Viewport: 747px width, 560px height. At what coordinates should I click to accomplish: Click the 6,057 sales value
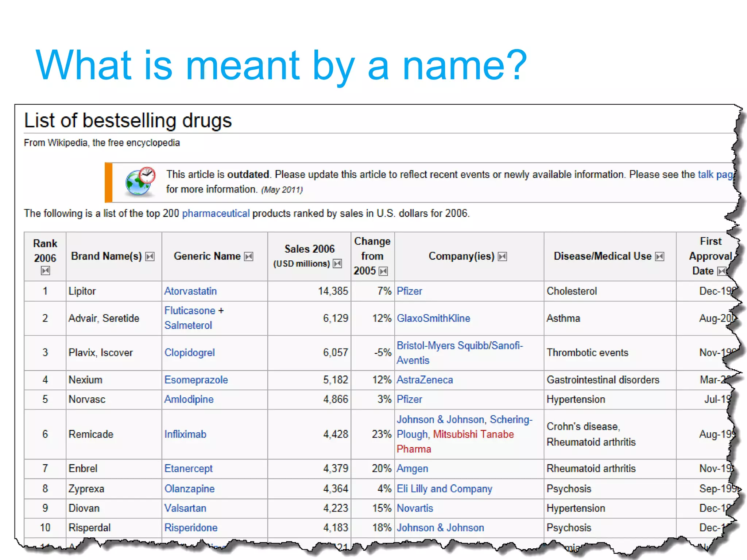(x=336, y=353)
